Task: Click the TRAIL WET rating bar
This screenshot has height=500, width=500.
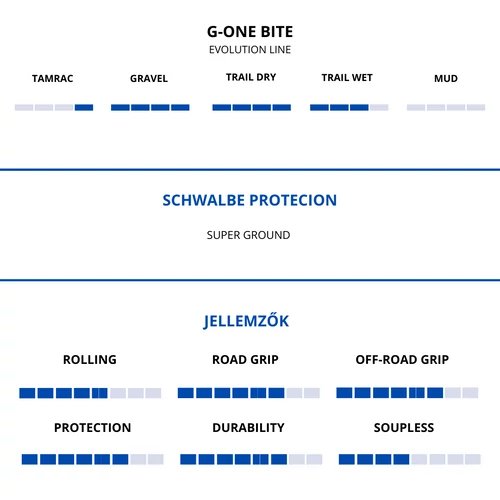Action: (349, 107)
